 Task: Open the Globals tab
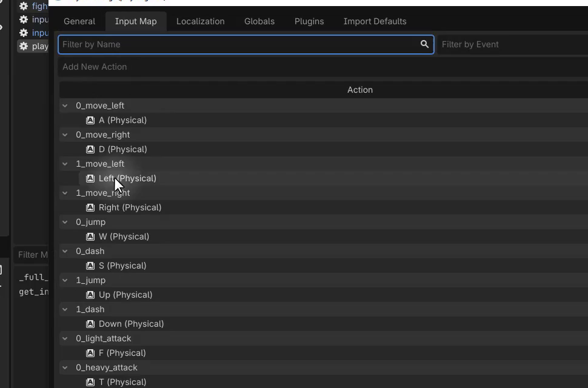(x=259, y=21)
